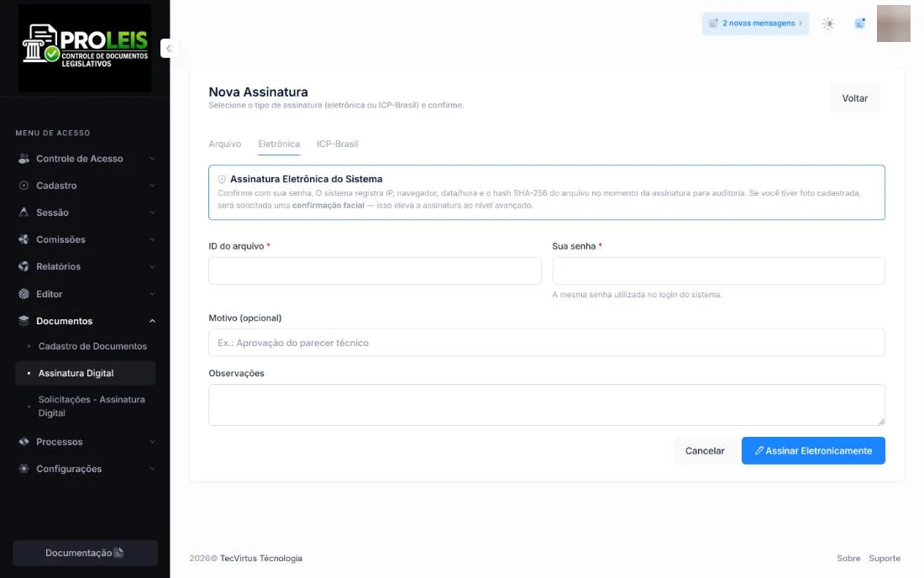Switch to the ICP-Brasil tab
The height and width of the screenshot is (578, 924).
[337, 144]
